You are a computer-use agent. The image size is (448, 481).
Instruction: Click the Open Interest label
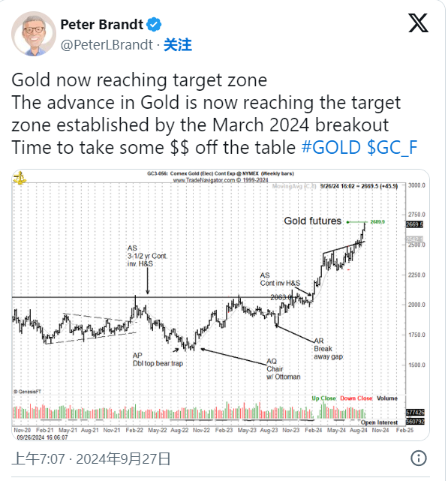[x=379, y=422]
